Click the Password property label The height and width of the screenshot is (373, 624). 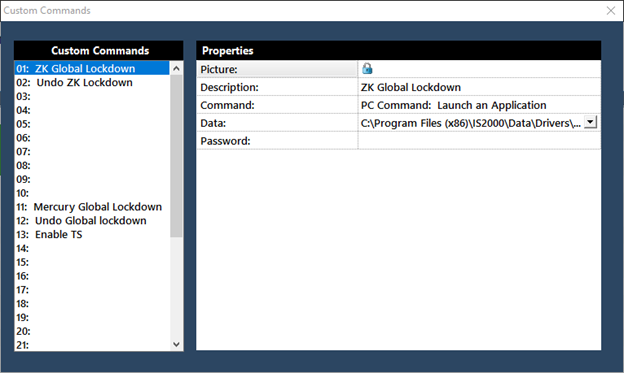(225, 141)
